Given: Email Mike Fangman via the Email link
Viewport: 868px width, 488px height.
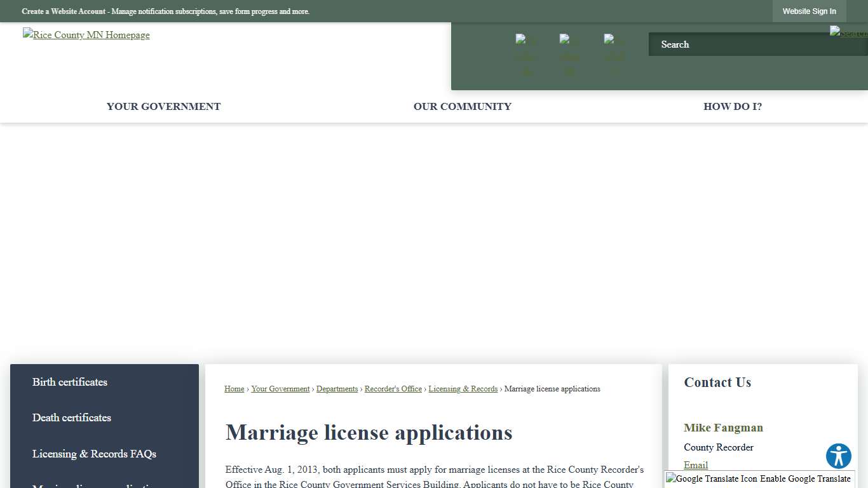Looking at the screenshot, I should [695, 465].
